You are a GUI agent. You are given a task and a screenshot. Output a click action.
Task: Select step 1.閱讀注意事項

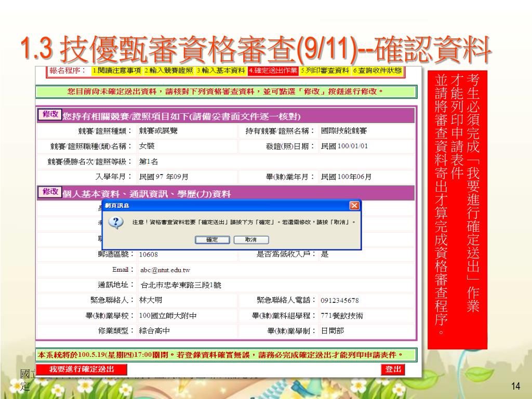point(117,71)
